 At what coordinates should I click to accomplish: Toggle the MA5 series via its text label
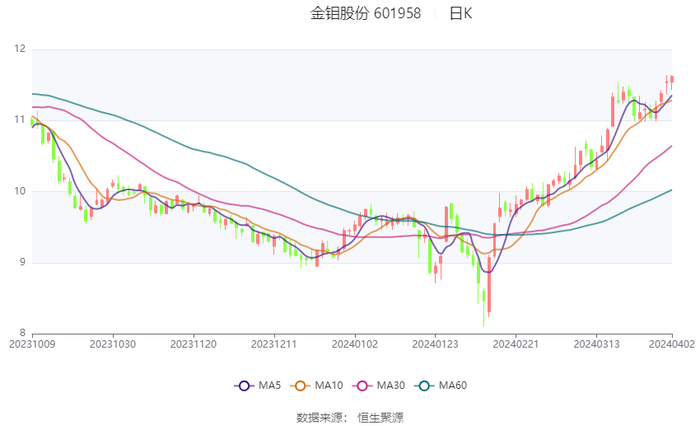[x=269, y=386]
